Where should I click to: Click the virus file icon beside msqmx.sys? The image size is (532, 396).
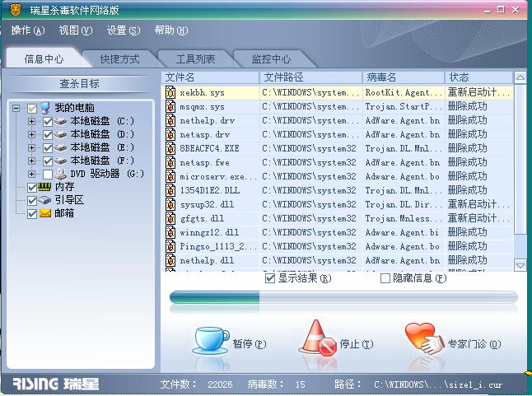coord(170,106)
